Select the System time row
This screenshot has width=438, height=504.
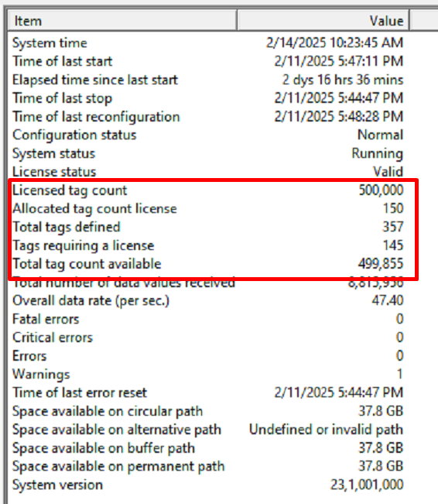208,43
